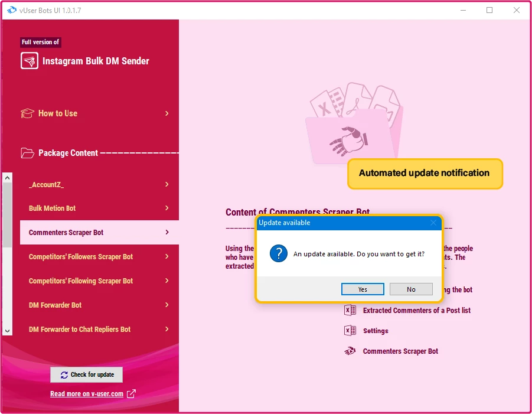Click the Full version of label
The height and width of the screenshot is (414, 532).
40,42
